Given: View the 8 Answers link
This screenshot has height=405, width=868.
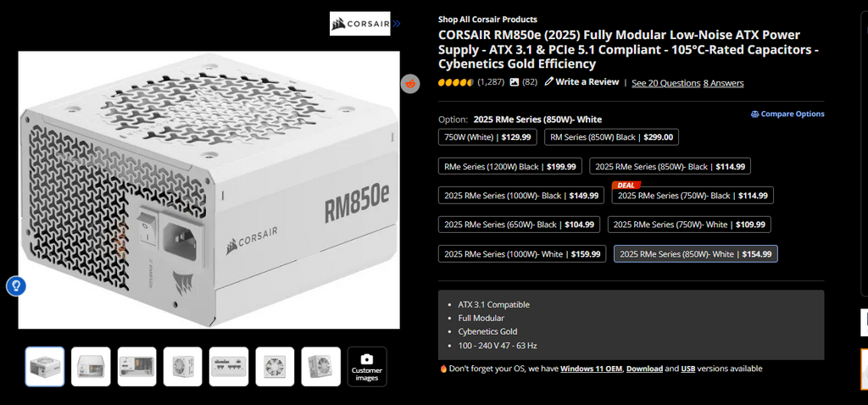Looking at the screenshot, I should (x=724, y=83).
